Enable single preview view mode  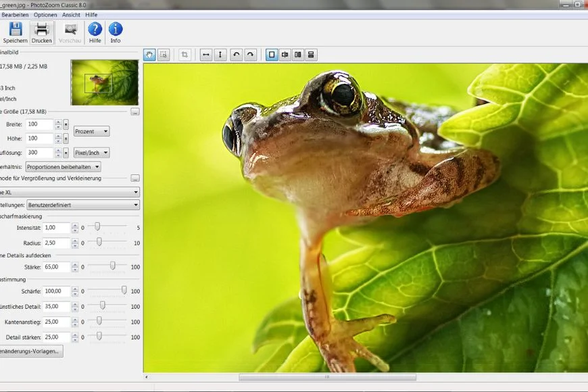(272, 55)
